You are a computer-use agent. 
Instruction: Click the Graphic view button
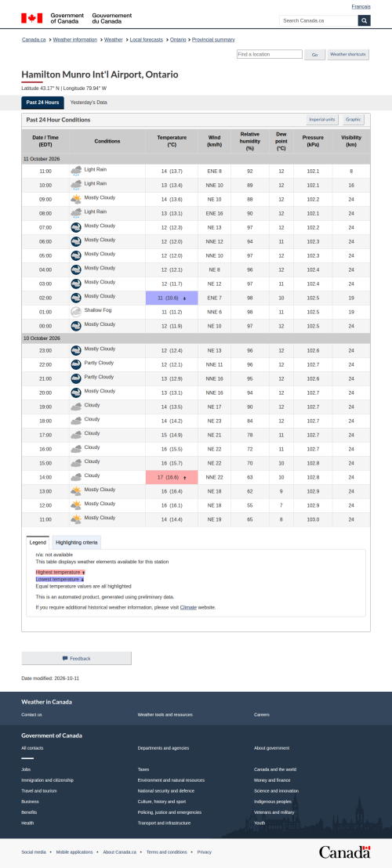tap(354, 120)
